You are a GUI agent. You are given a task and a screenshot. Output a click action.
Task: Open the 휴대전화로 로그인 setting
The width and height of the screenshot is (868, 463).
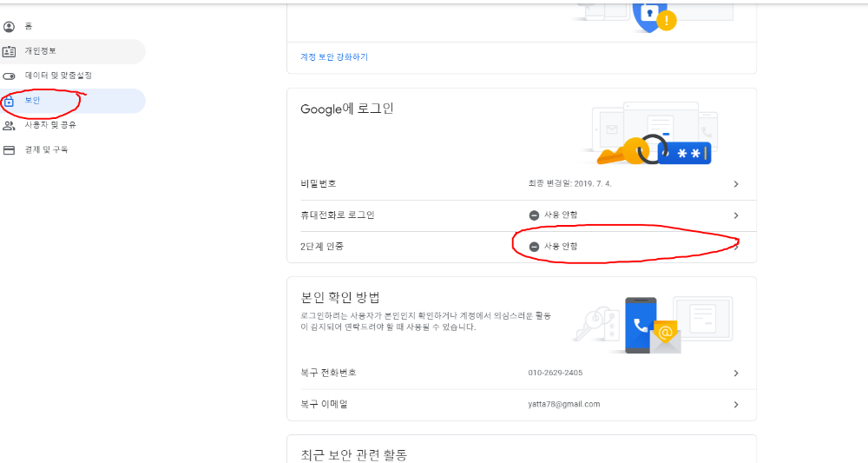522,215
